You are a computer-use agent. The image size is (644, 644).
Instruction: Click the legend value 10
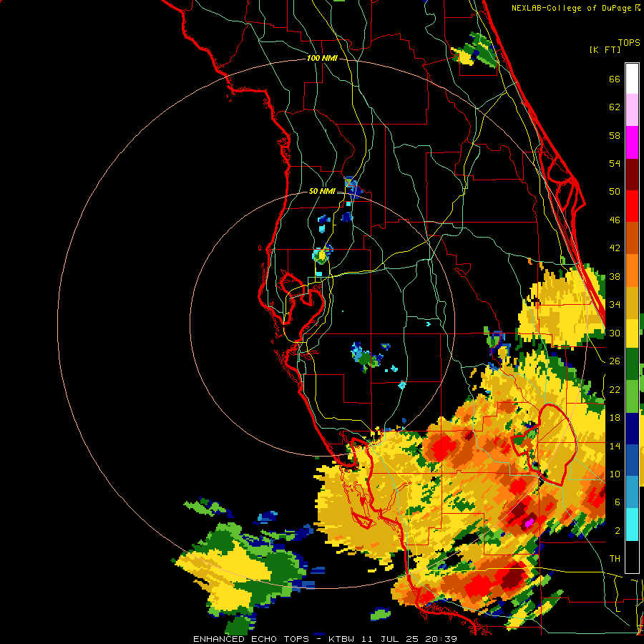coord(615,474)
